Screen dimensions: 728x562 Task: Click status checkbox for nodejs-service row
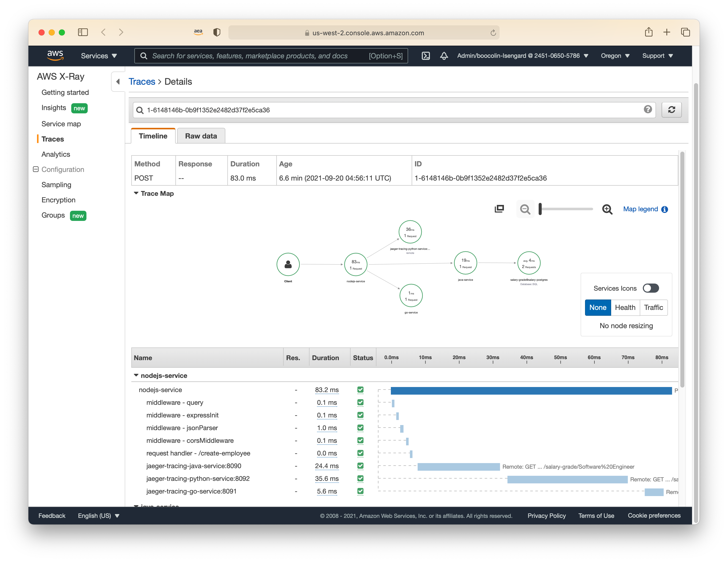point(360,390)
